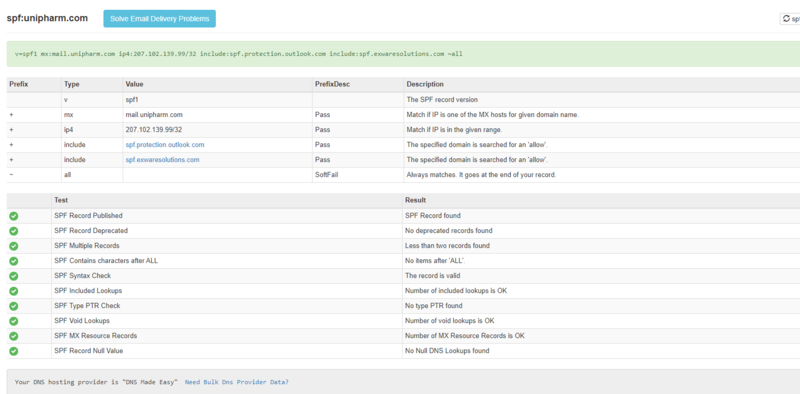Click 'Less than two records found' result
The height and width of the screenshot is (394, 800).
tap(447, 246)
